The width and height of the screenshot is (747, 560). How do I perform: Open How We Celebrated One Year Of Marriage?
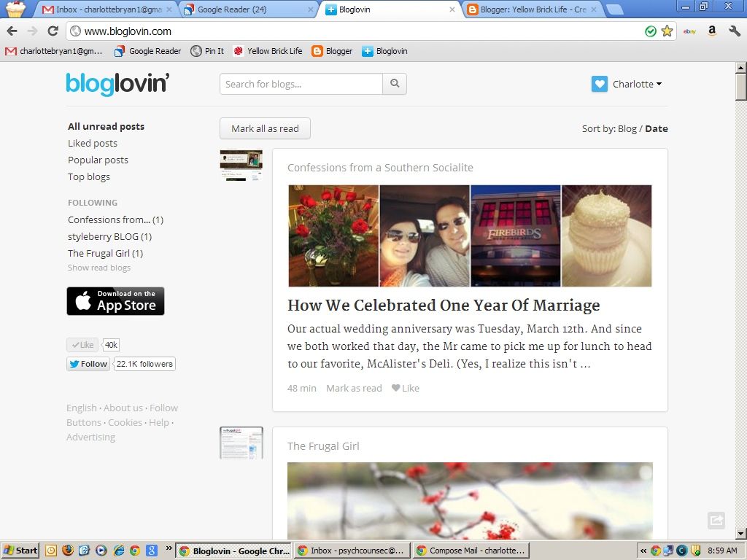(x=444, y=306)
